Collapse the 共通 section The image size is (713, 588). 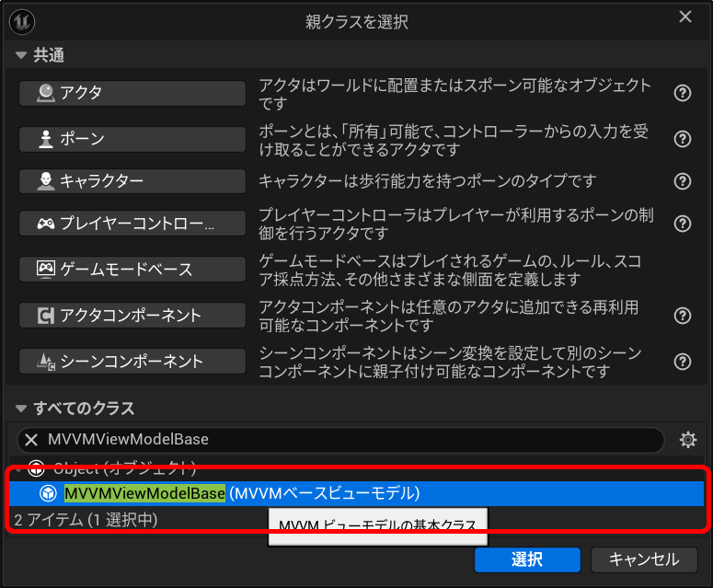click(x=22, y=56)
